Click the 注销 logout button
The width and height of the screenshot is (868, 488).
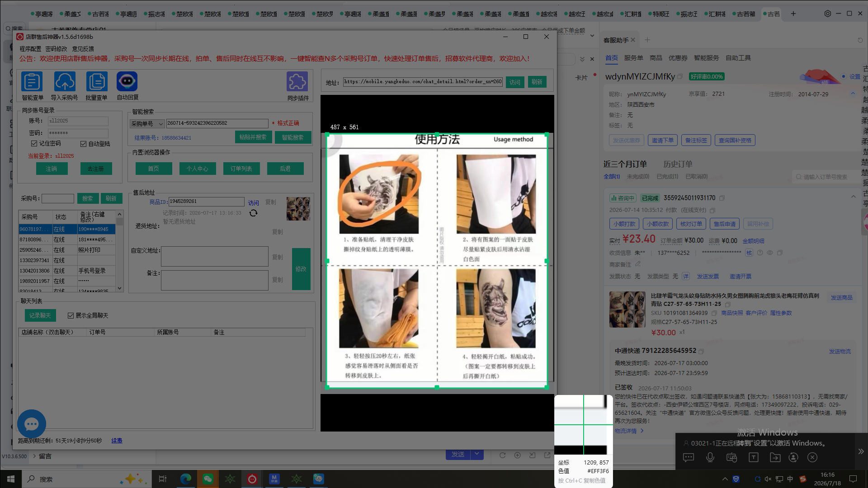click(52, 169)
